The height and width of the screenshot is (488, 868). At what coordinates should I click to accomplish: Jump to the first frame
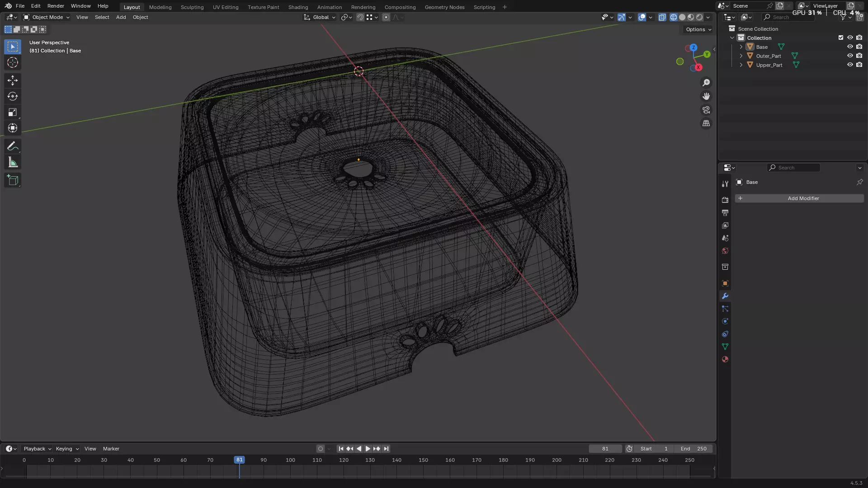click(341, 449)
